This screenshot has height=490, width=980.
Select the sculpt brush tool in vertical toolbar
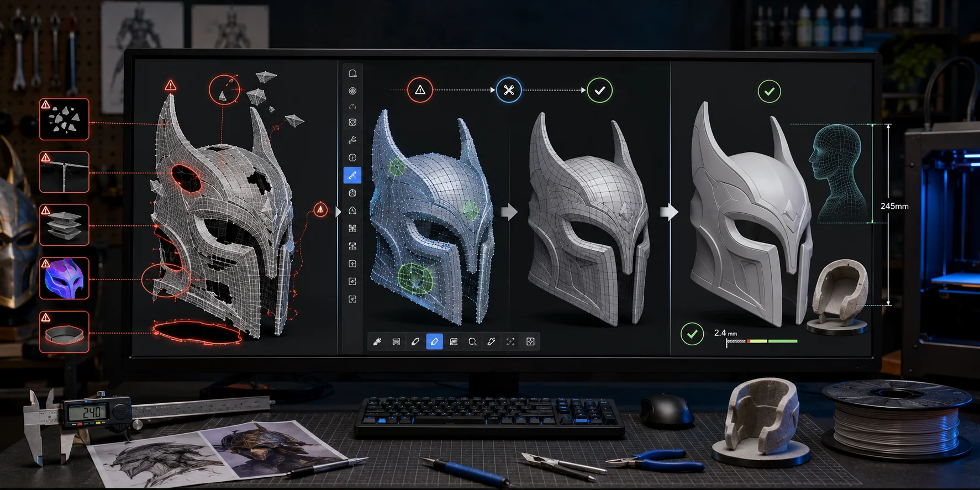[x=352, y=140]
